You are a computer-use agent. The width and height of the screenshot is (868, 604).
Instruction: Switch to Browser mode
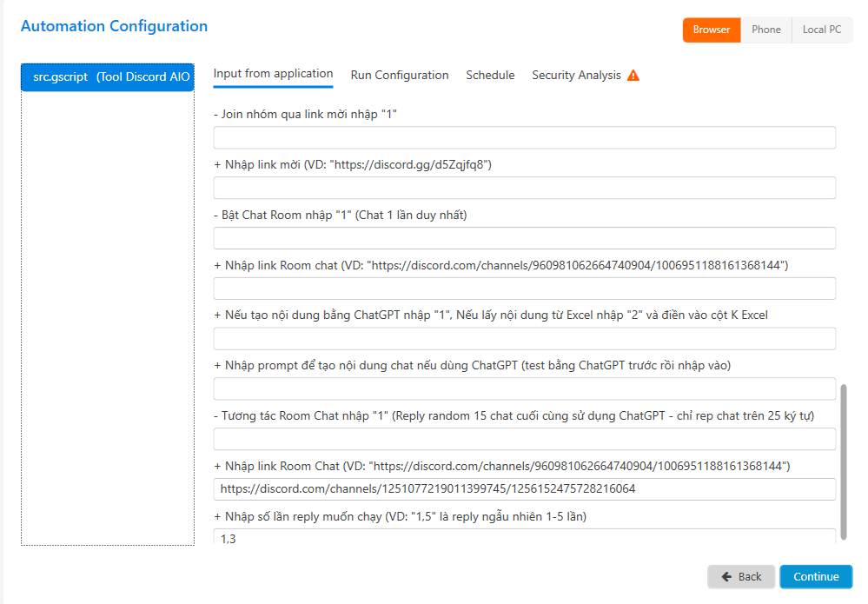tap(712, 30)
